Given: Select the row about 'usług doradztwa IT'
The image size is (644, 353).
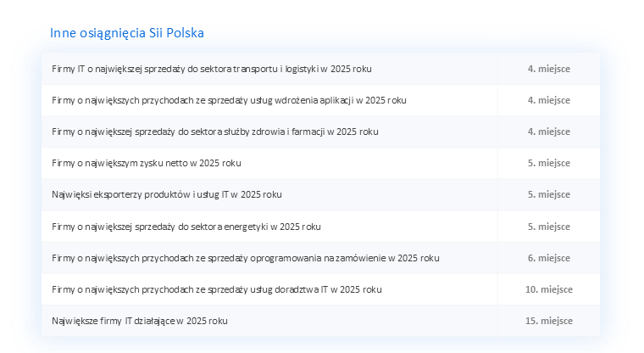Looking at the screenshot, I should (321, 289).
